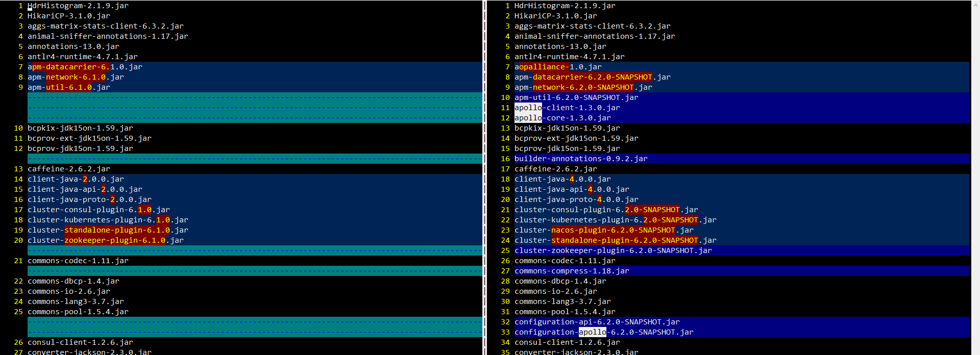980x355 pixels.
Task: Click client-java-api-4.0.0.jar line
Action: (572, 189)
